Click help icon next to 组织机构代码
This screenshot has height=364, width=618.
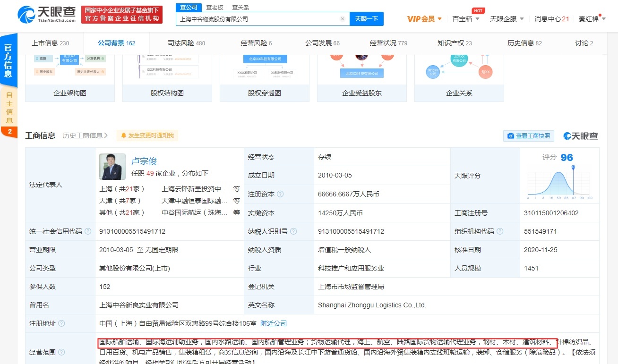(x=500, y=232)
